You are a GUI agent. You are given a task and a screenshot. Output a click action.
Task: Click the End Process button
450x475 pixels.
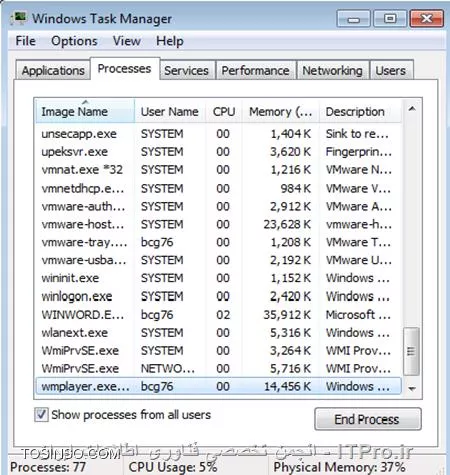367,419
